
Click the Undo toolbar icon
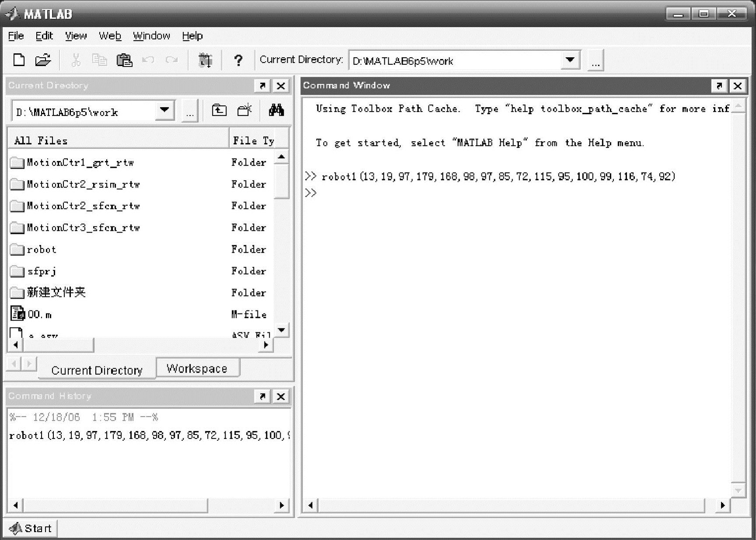tap(148, 60)
